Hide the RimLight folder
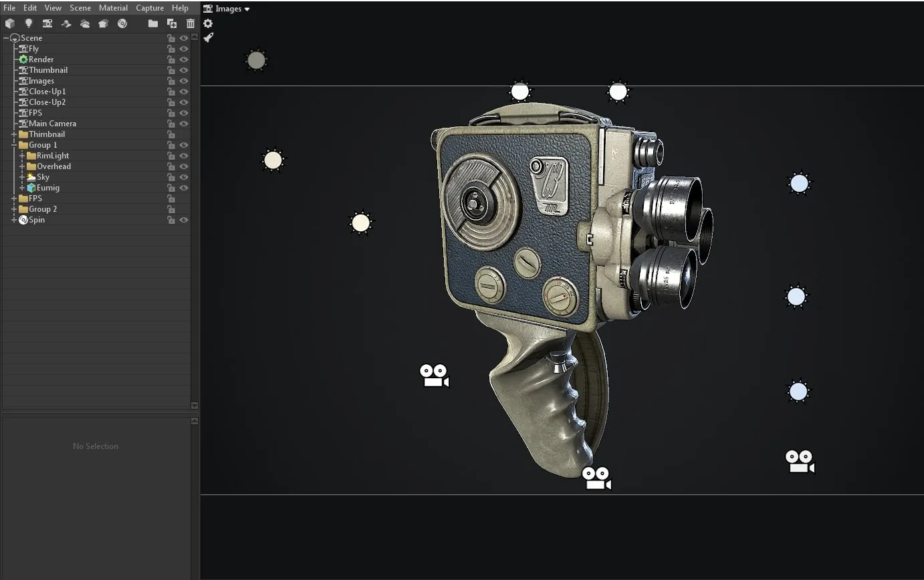The image size is (924, 580). [184, 156]
